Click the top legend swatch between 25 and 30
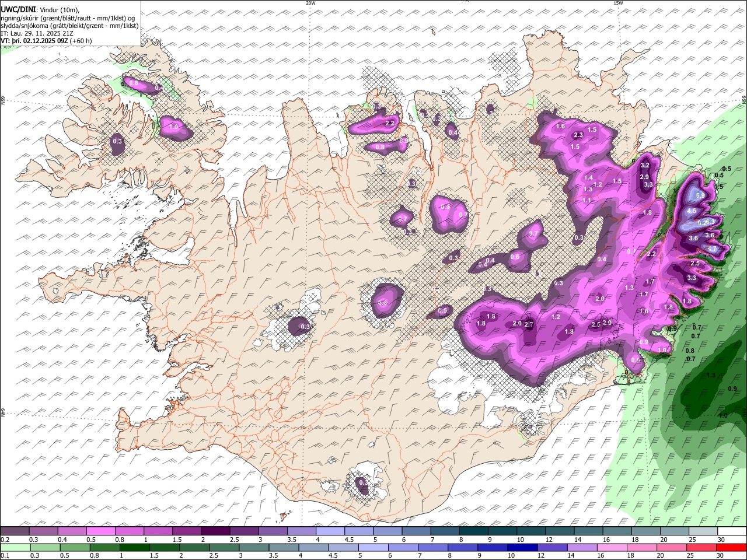Viewport: 747px width, 560px height. tap(703, 531)
